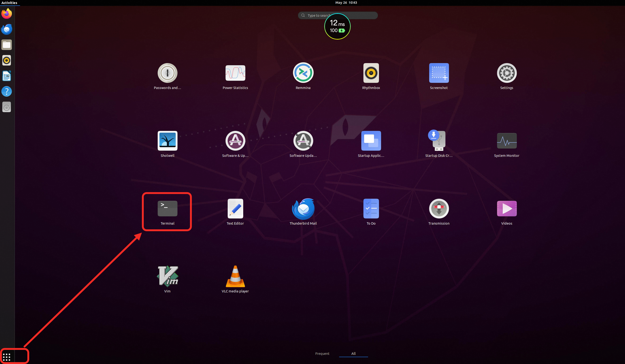
Task: Open Firefox from the dock
Action: [7, 13]
